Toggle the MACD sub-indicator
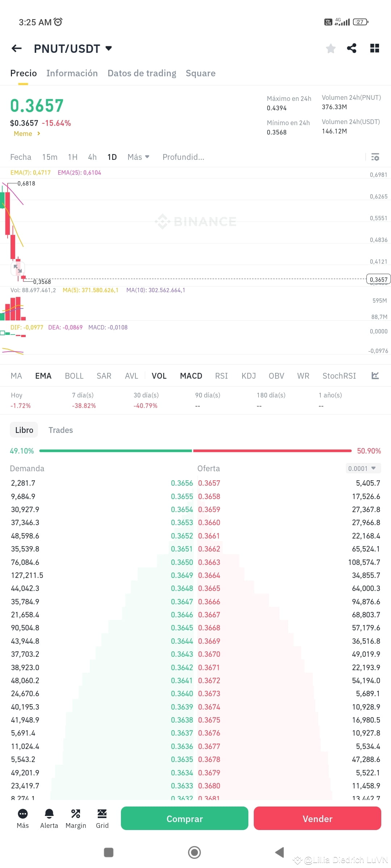Screen dimensions: 391x868 click(191, 376)
